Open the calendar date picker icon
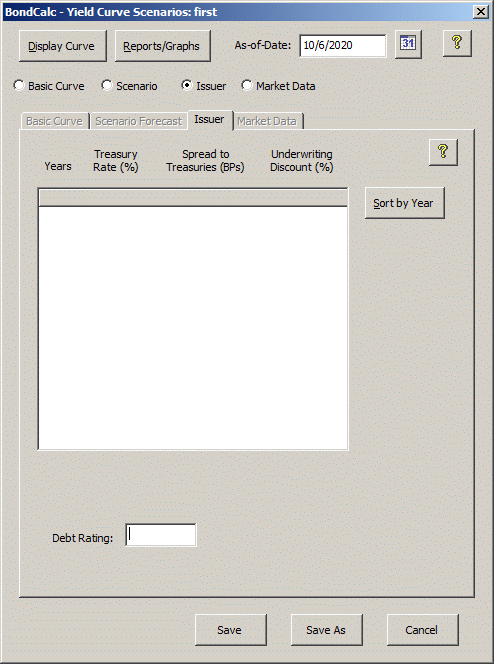Viewport: 494px width, 664px height. [x=408, y=44]
